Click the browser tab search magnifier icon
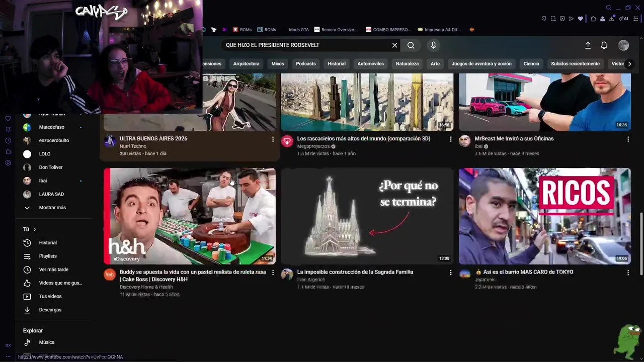Image resolution: width=644 pixels, height=362 pixels. 608,8
